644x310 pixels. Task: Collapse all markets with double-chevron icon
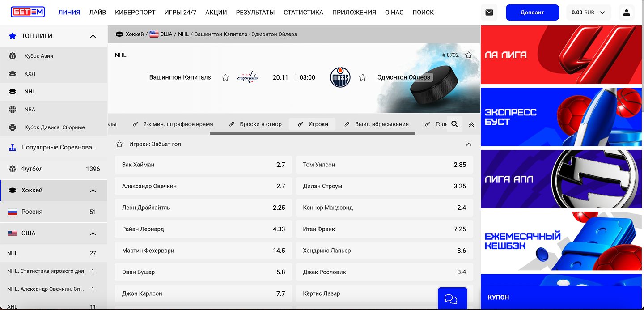point(471,125)
